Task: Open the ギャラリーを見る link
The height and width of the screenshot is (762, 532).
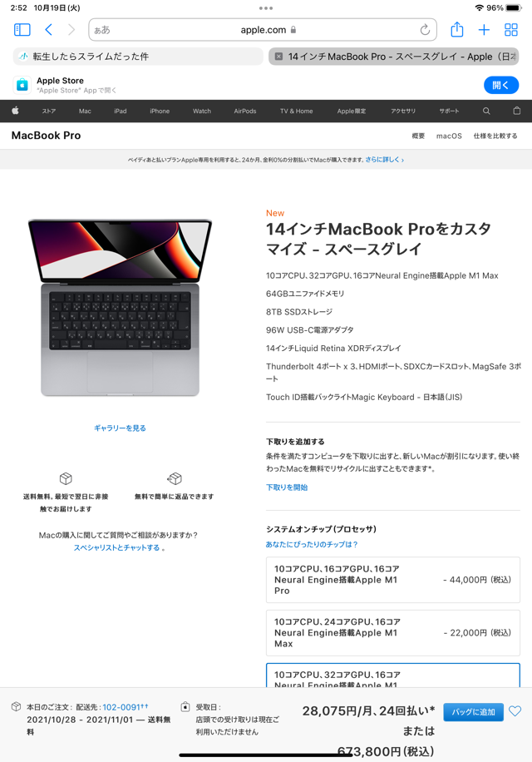Action: [x=120, y=428]
